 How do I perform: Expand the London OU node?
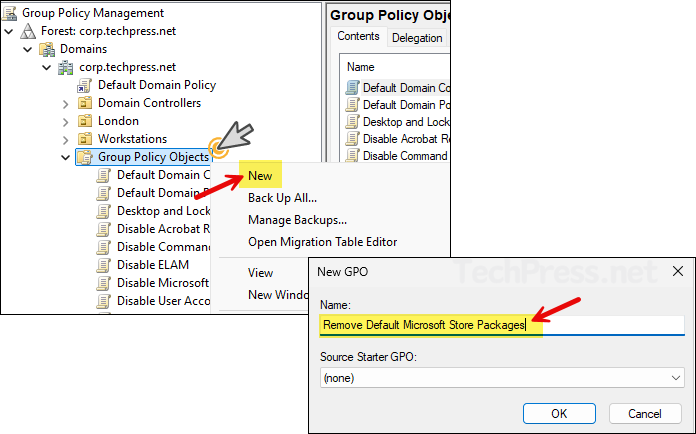coord(66,122)
